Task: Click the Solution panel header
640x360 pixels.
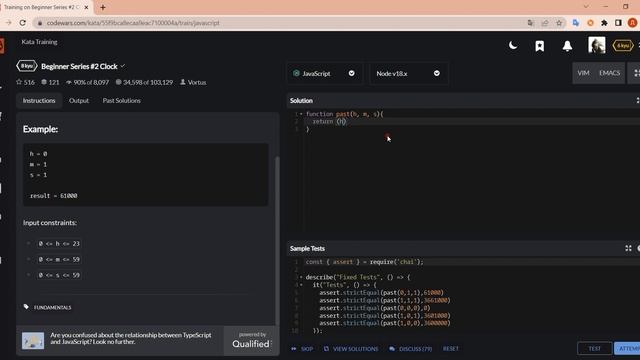Action: click(x=463, y=100)
